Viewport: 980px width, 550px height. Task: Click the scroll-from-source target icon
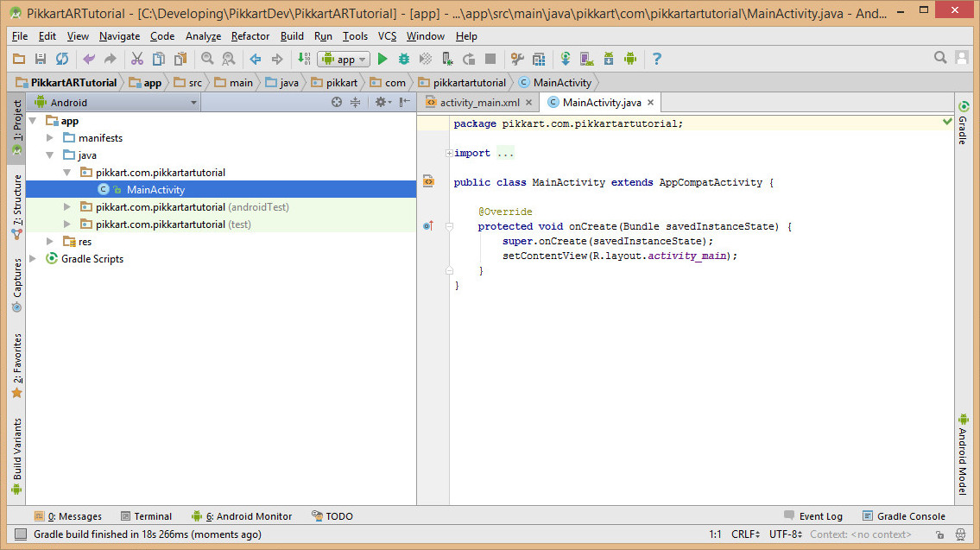[x=337, y=102]
